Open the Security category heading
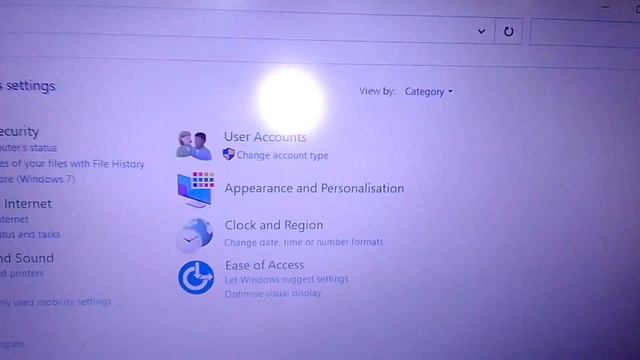The height and width of the screenshot is (360, 640). click(19, 131)
